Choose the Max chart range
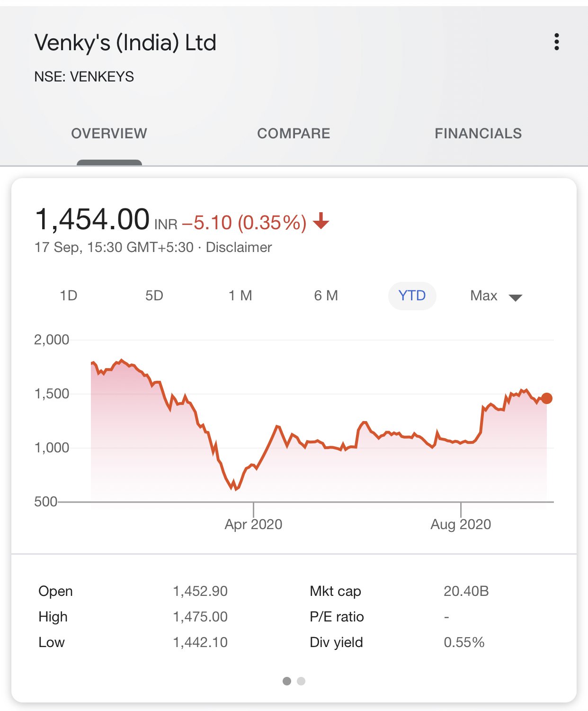The width and height of the screenshot is (588, 711). pyautogui.click(x=483, y=296)
